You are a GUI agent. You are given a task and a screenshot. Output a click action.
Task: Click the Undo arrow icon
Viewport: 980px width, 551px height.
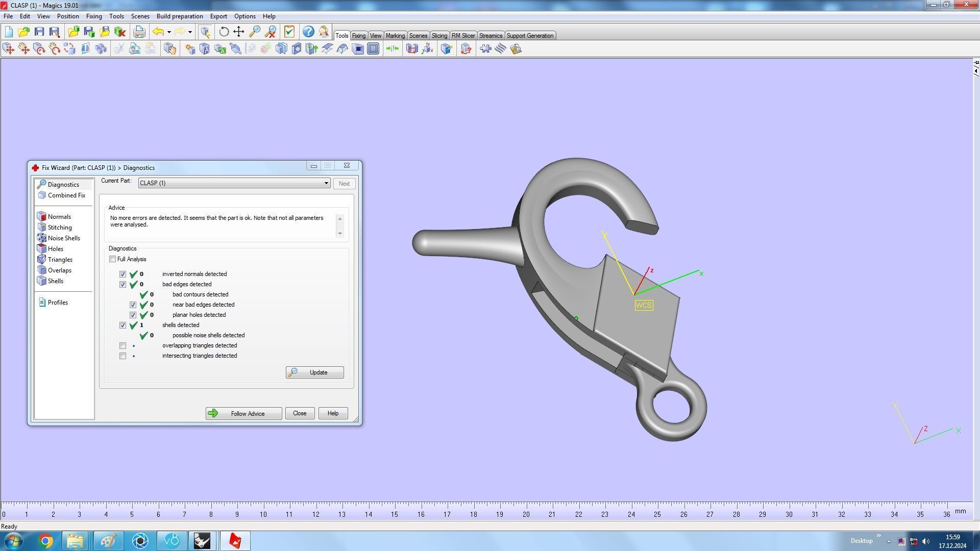(158, 32)
